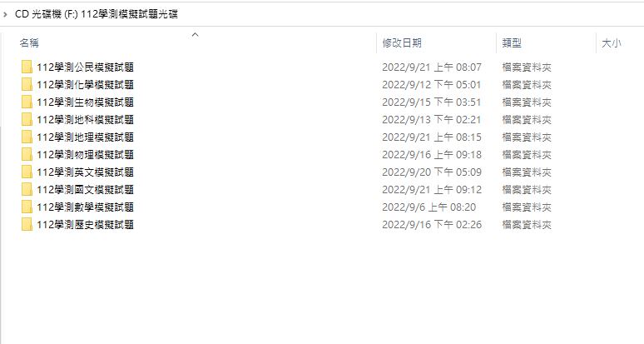
Task: Select the 112學測生物模擬試題 folder icon
Action: pyautogui.click(x=27, y=102)
